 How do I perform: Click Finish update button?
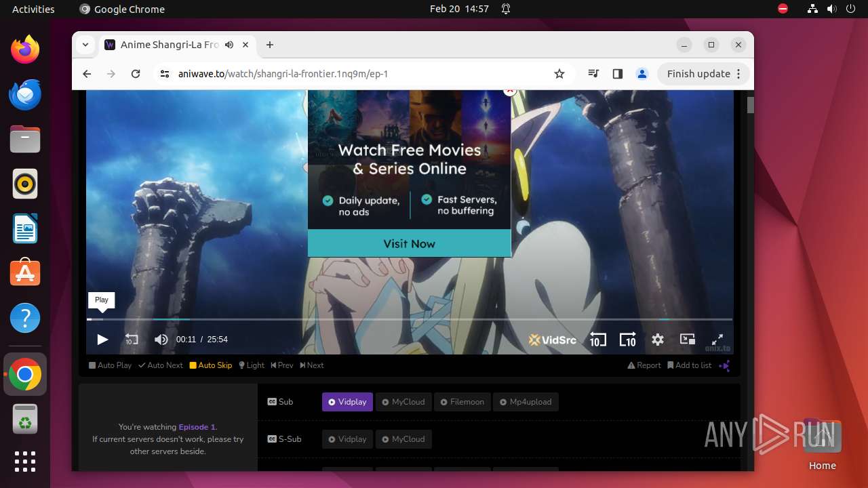pos(698,74)
